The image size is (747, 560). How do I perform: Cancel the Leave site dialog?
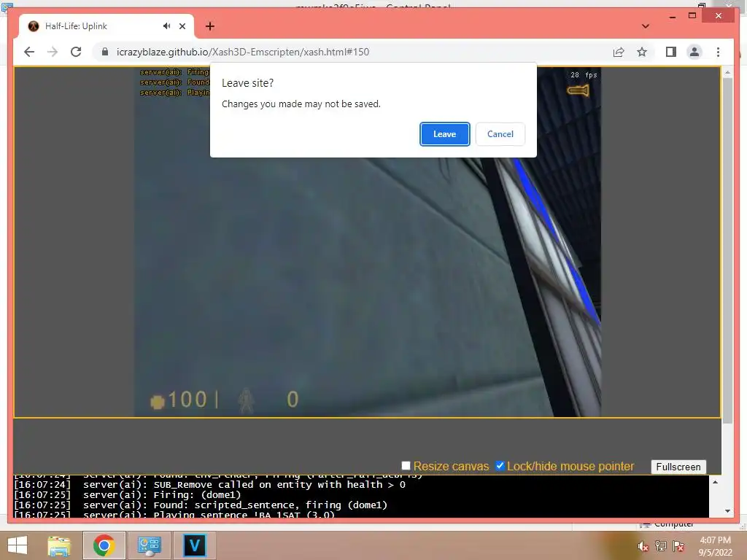[500, 134]
